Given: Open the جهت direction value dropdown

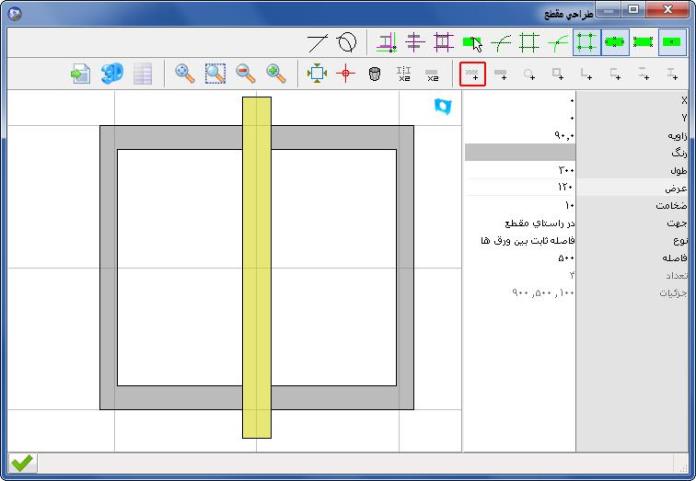Looking at the screenshot, I should [x=520, y=222].
